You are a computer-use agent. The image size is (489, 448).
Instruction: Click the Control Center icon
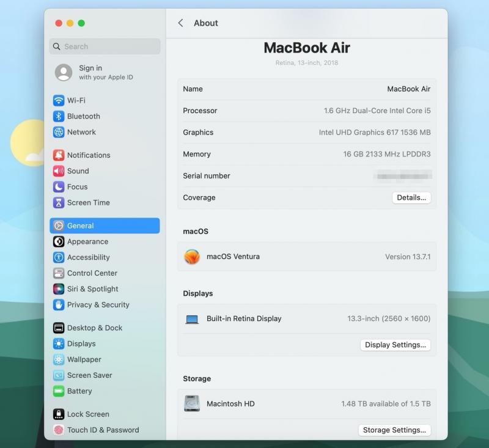[59, 273]
